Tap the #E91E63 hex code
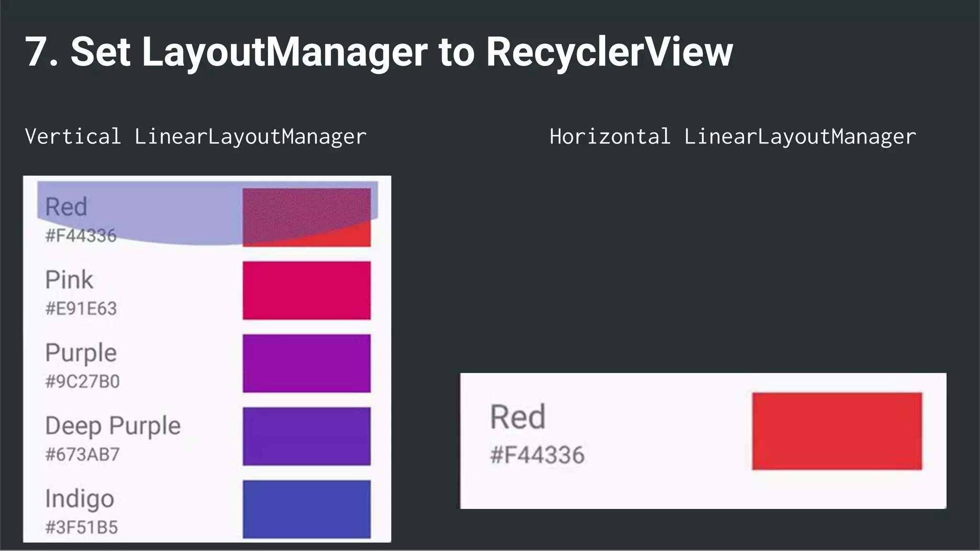980x551 pixels. click(81, 309)
